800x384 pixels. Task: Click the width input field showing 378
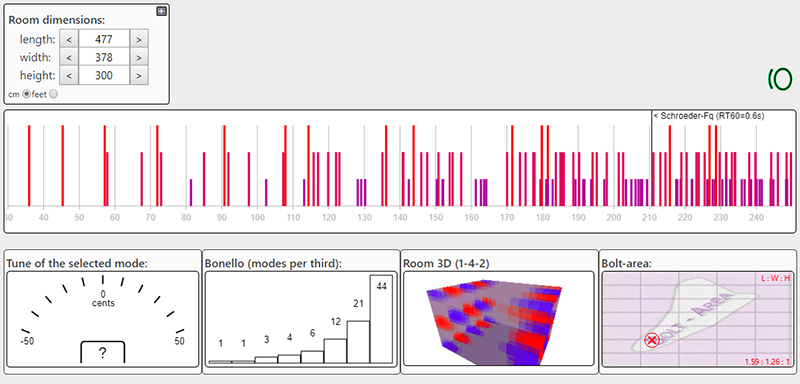pos(104,57)
